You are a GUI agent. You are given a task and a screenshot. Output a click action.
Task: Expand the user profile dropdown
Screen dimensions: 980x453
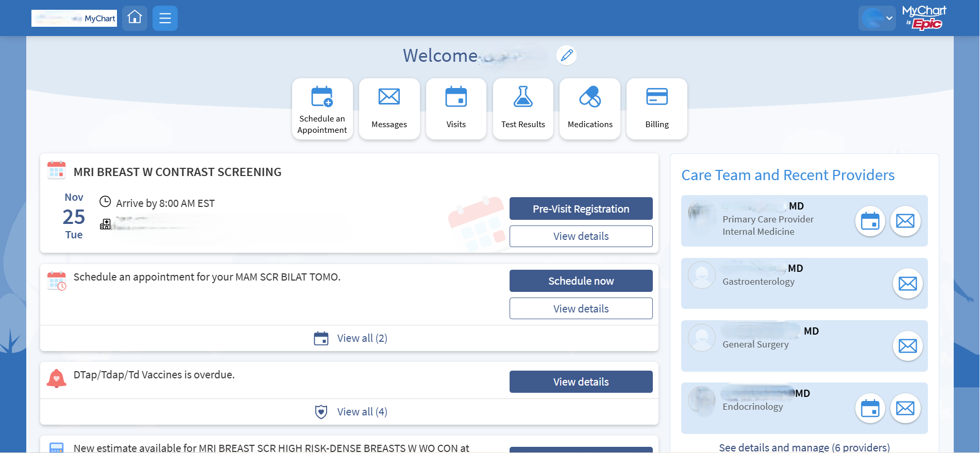coord(876,18)
